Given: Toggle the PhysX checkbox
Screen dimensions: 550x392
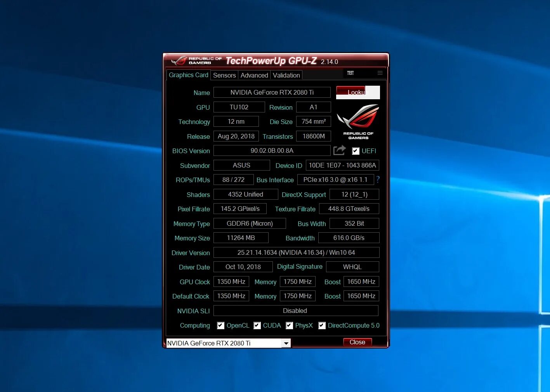Looking at the screenshot, I should (289, 325).
